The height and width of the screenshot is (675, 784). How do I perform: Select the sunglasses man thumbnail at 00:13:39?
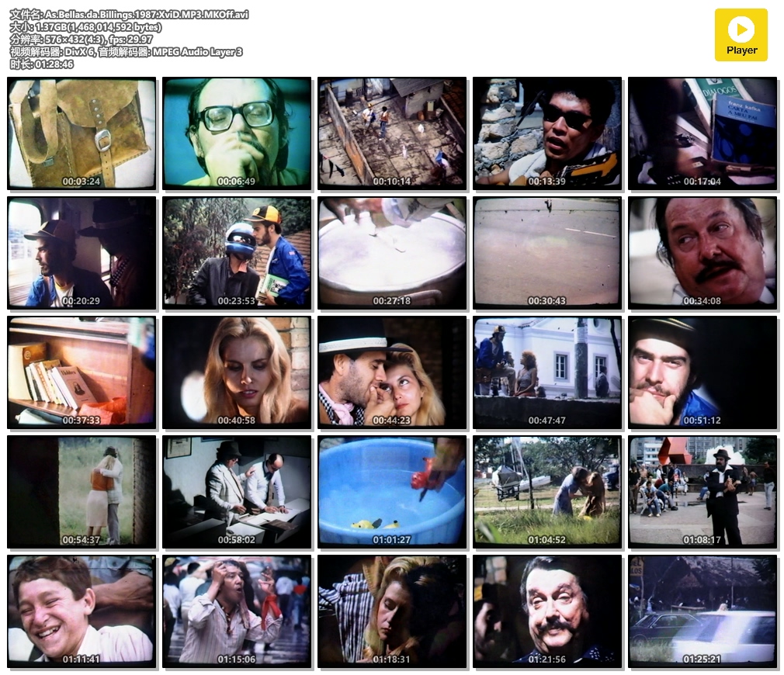tap(547, 132)
